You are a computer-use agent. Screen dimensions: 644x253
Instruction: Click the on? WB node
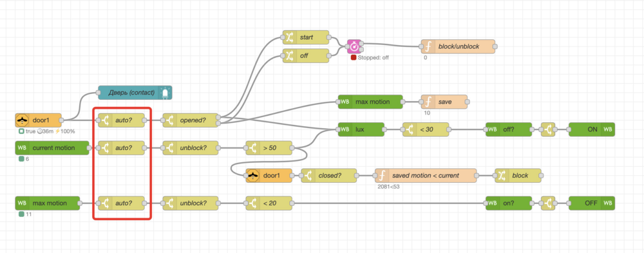tap(509, 203)
